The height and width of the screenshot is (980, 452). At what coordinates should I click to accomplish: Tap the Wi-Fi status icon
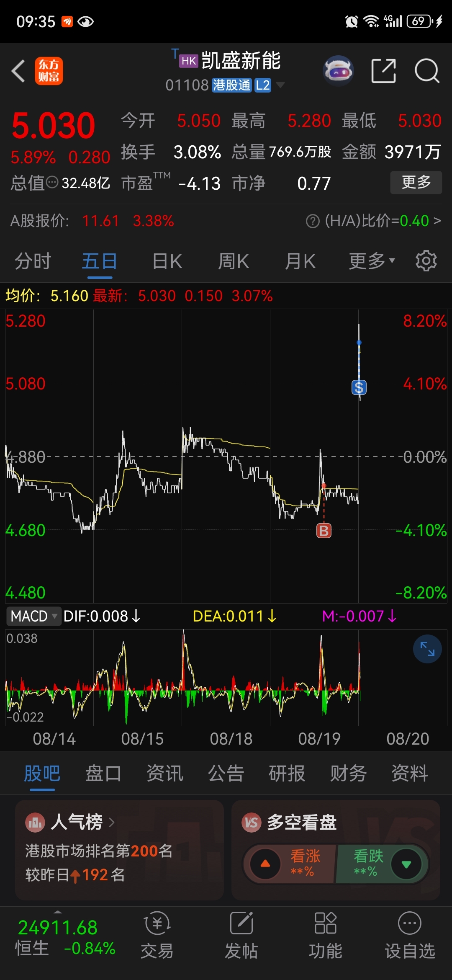pos(371,21)
